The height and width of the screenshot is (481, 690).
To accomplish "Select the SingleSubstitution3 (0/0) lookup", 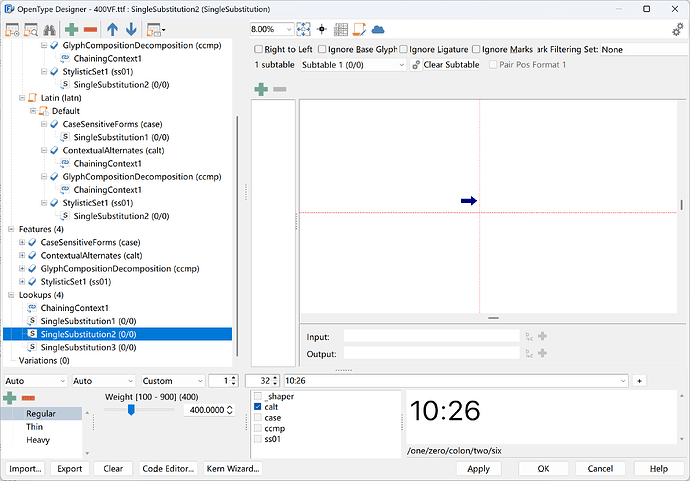I will [88, 347].
